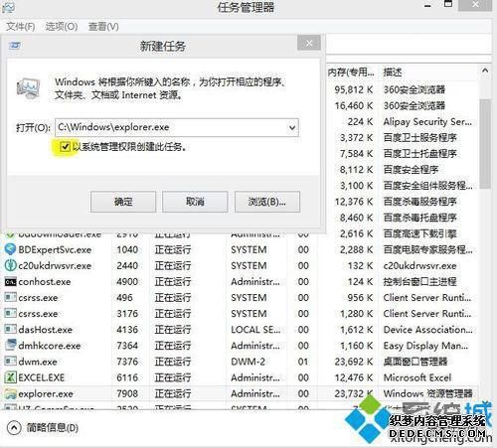This screenshot has width=497, height=448.
Task: Toggle create task with administrative privileges checkbox
Action: coord(65,147)
